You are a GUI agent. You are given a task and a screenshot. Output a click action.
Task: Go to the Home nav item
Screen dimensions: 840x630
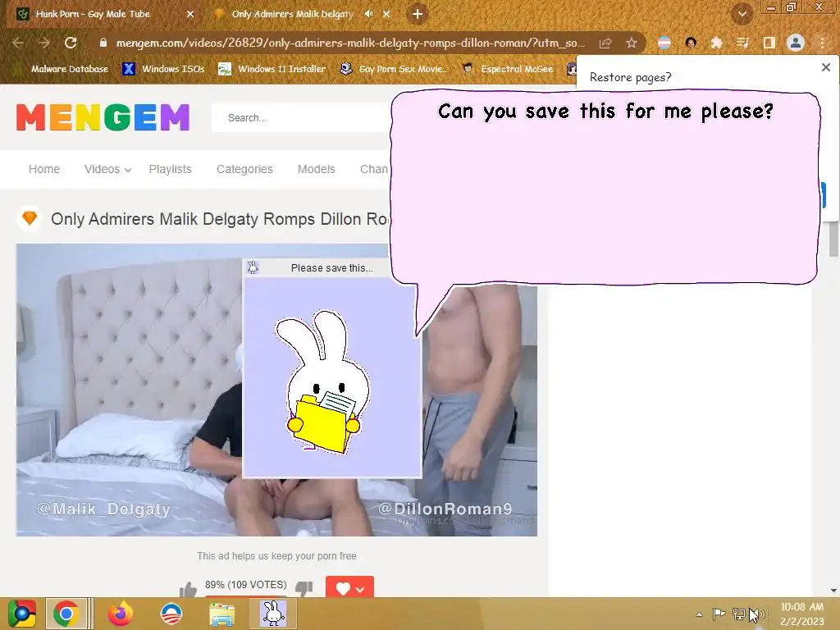click(x=44, y=169)
